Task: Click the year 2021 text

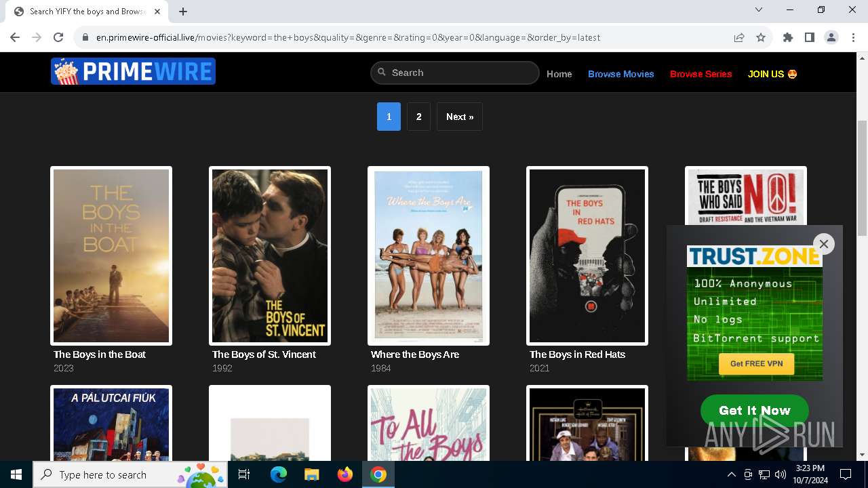Action: pyautogui.click(x=540, y=368)
